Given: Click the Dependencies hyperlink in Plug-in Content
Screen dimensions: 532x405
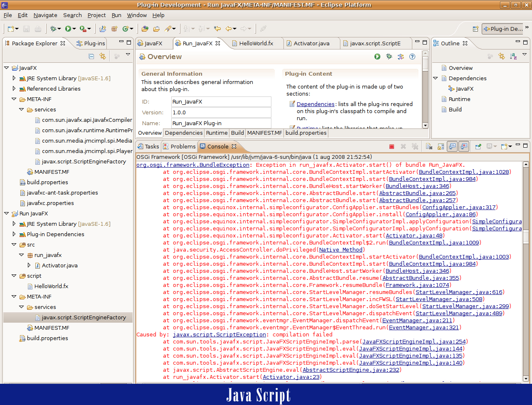Looking at the screenshot, I should point(315,104).
